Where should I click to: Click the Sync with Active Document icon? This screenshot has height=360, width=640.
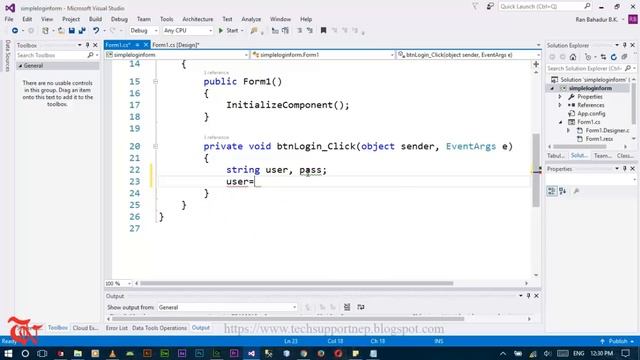coord(603,57)
